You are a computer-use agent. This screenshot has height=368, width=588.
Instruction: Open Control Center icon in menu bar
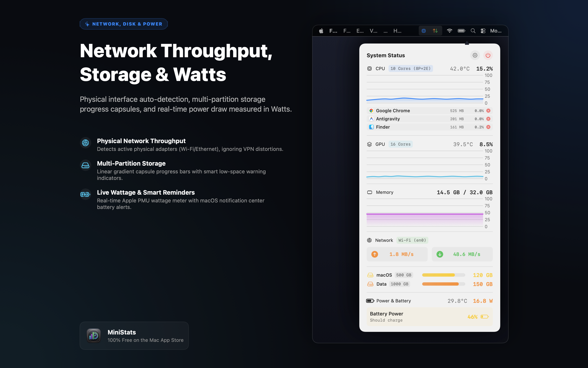click(483, 31)
